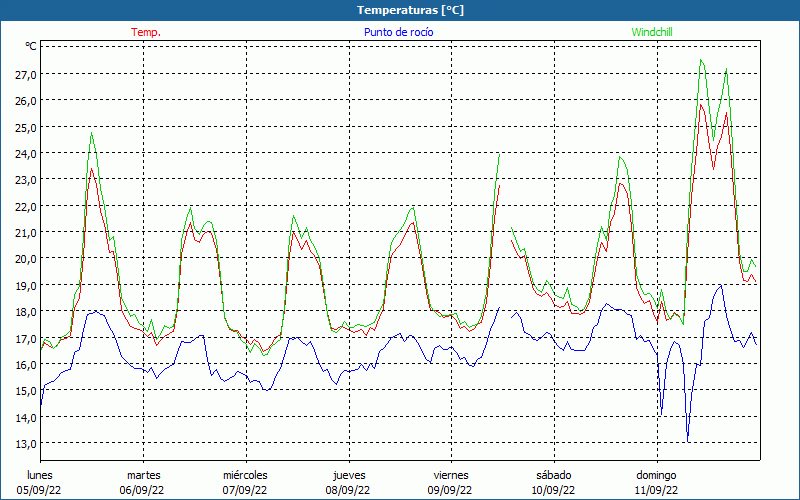Image resolution: width=800 pixels, height=500 pixels.
Task: Click the 22,0 y-axis value
Action: pos(26,206)
